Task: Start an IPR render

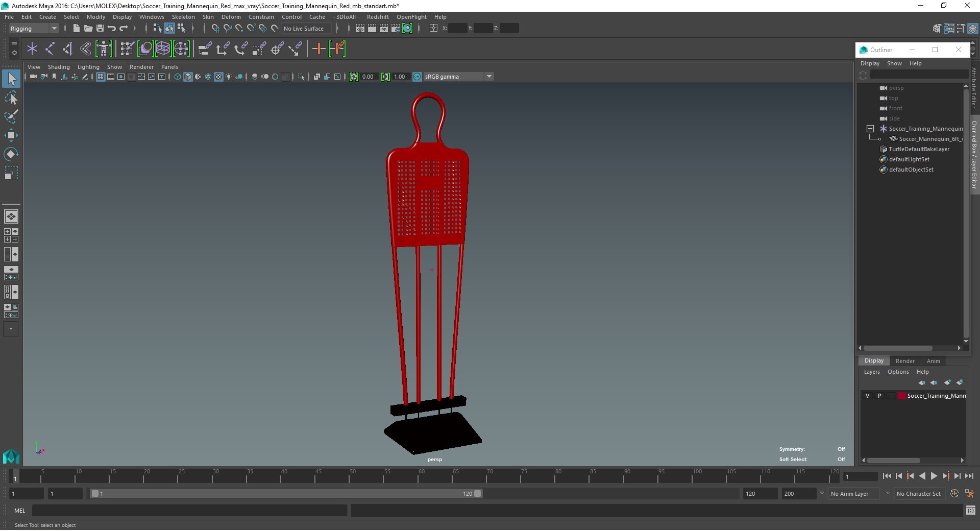Action: point(384,29)
